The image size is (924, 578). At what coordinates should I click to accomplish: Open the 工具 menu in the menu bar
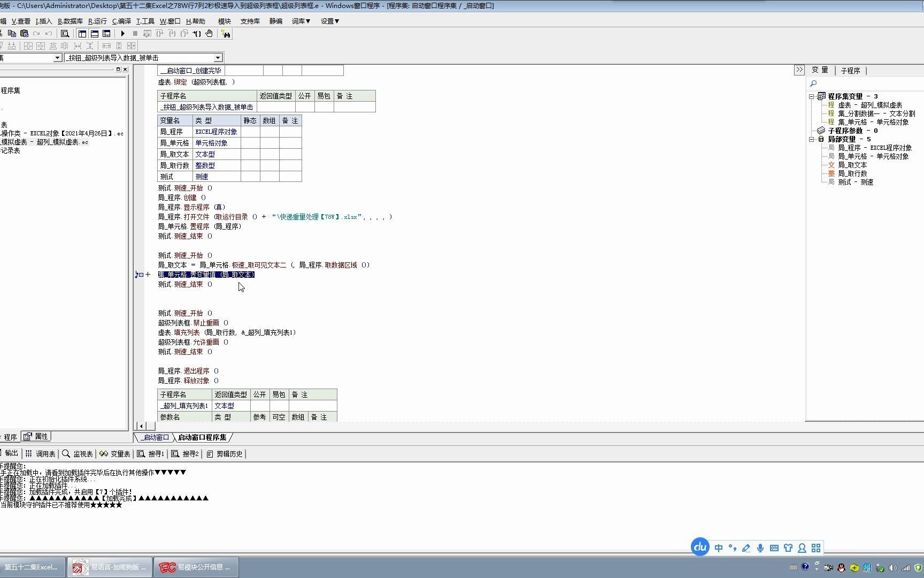(144, 21)
